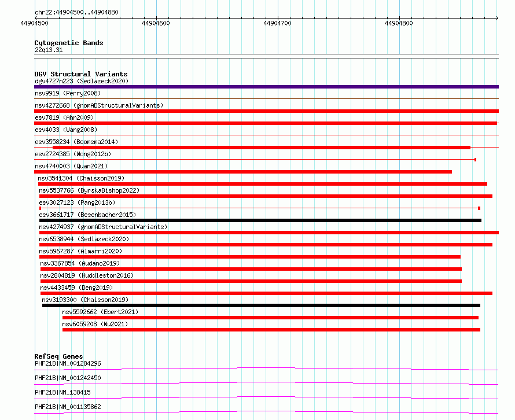Open variant nsv5592662 (Ebert2021)
The width and height of the screenshot is (515, 420).
point(100,312)
